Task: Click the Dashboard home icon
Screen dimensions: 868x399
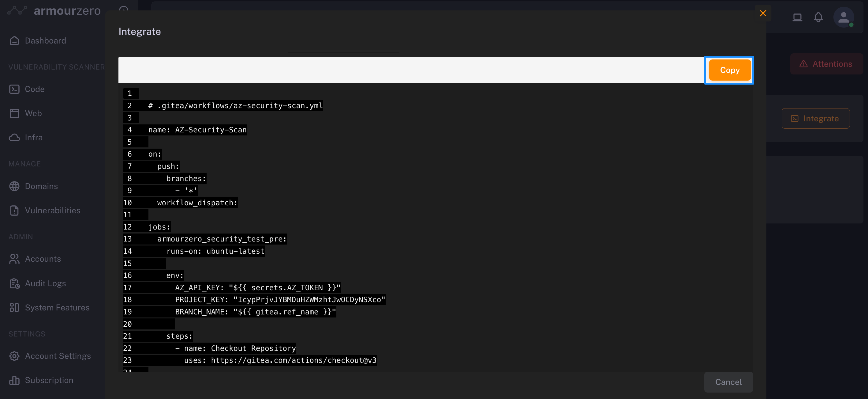Action: coord(14,41)
